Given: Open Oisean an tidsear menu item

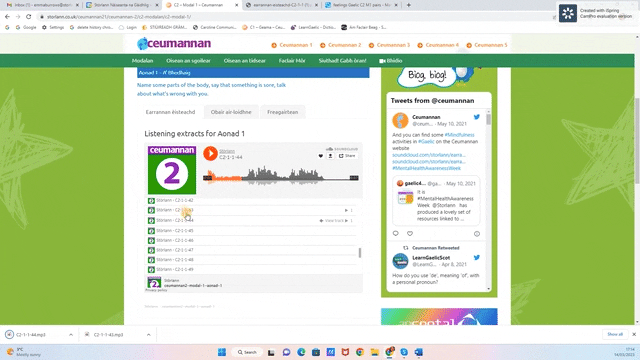Looking at the screenshot, I should pos(244,60).
